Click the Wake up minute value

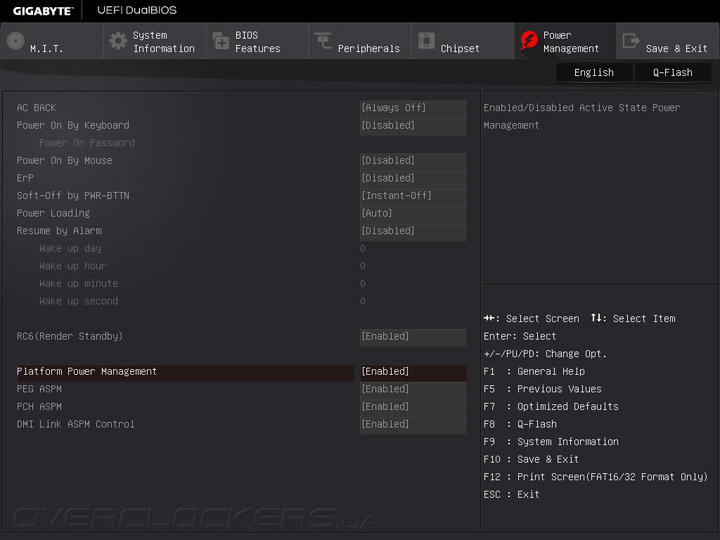tap(363, 284)
